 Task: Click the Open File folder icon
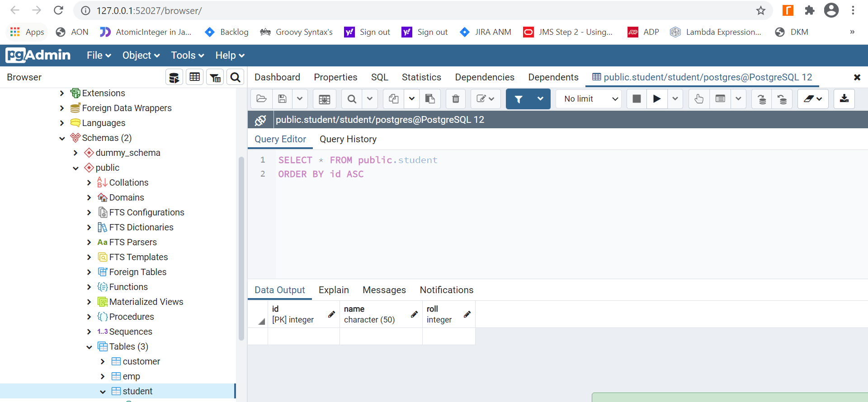pos(261,99)
